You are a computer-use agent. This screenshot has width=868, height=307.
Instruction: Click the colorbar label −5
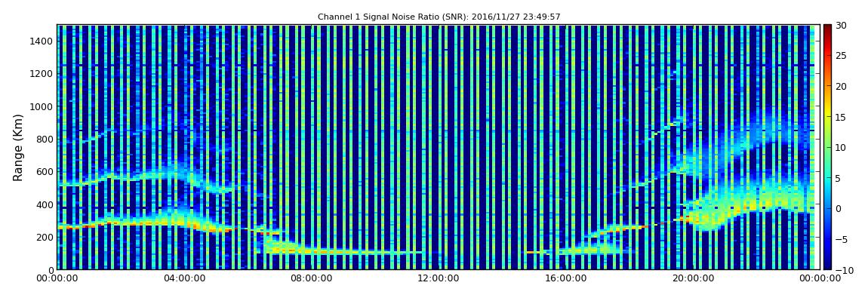coord(842,239)
